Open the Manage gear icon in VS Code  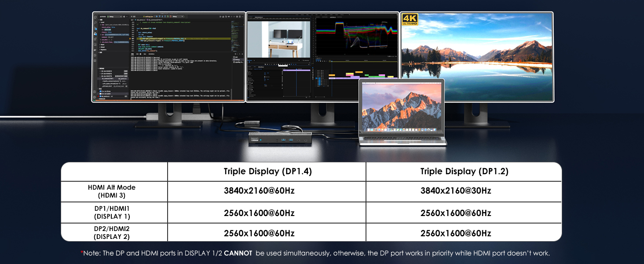click(95, 96)
